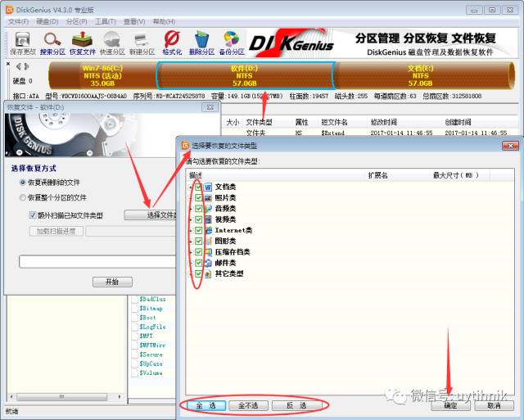Select the Win7-86(C:) partition bar
524x420 pixels.
[102, 75]
